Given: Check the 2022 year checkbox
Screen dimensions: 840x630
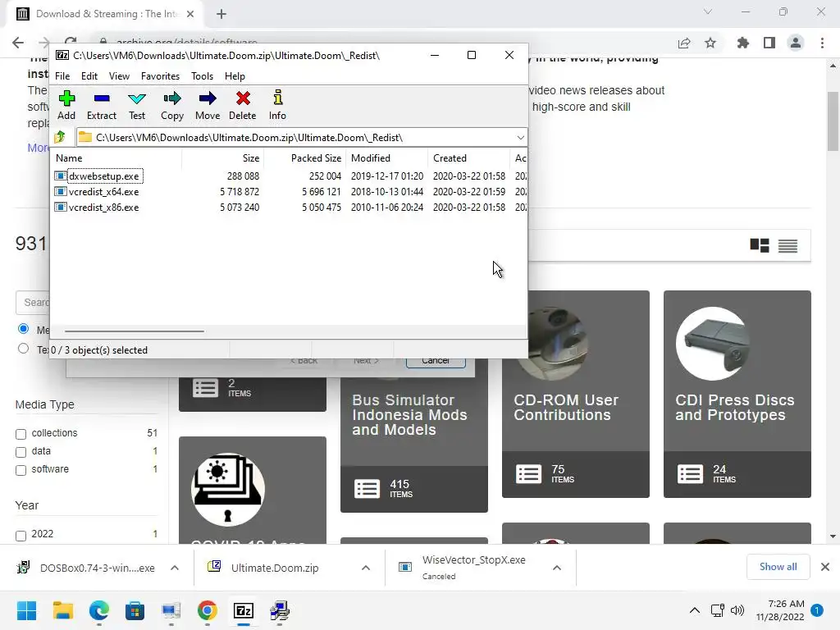Looking at the screenshot, I should 21,535.
